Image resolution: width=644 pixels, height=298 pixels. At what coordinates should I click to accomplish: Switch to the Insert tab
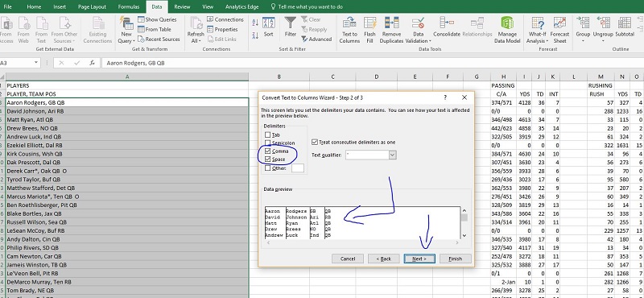[x=60, y=6]
